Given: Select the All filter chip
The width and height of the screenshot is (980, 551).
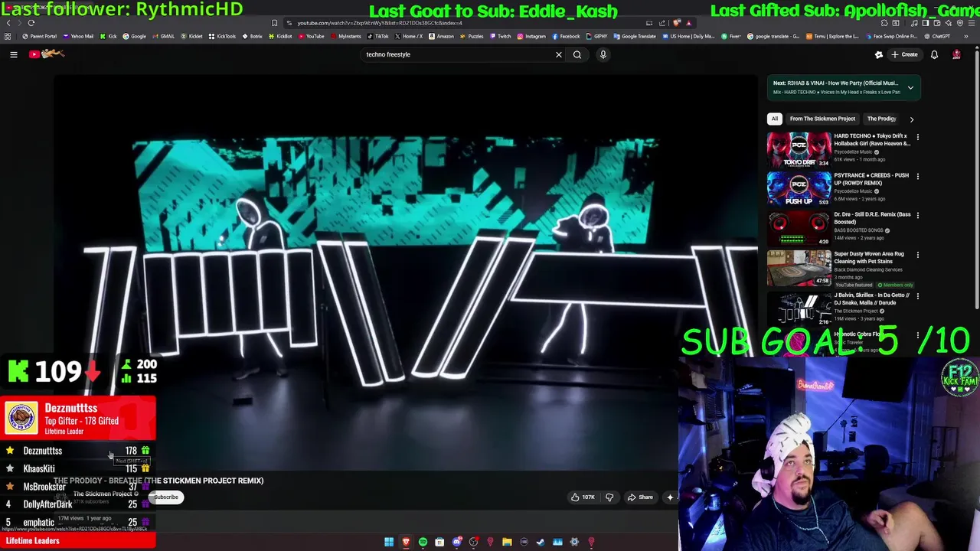Looking at the screenshot, I should (775, 119).
